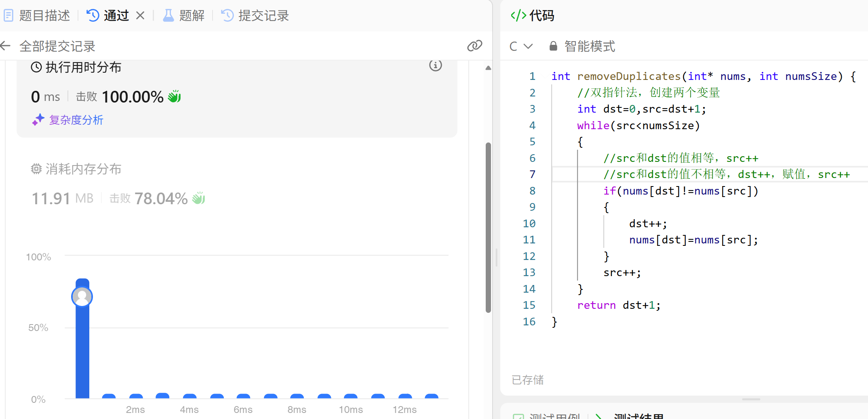Click the flask icon on 题解 tab
Screen dimensions: 868x419
[168, 16]
